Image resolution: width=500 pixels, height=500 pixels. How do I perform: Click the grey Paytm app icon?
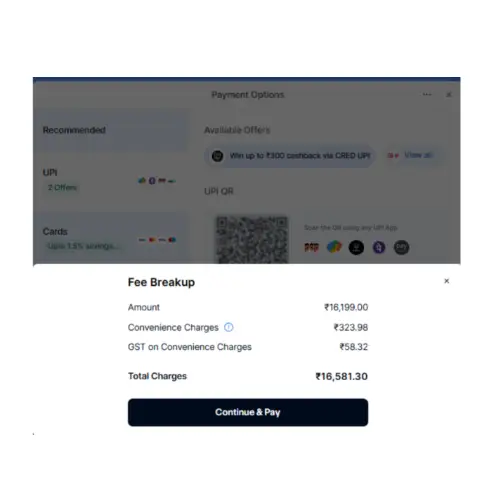click(x=402, y=247)
